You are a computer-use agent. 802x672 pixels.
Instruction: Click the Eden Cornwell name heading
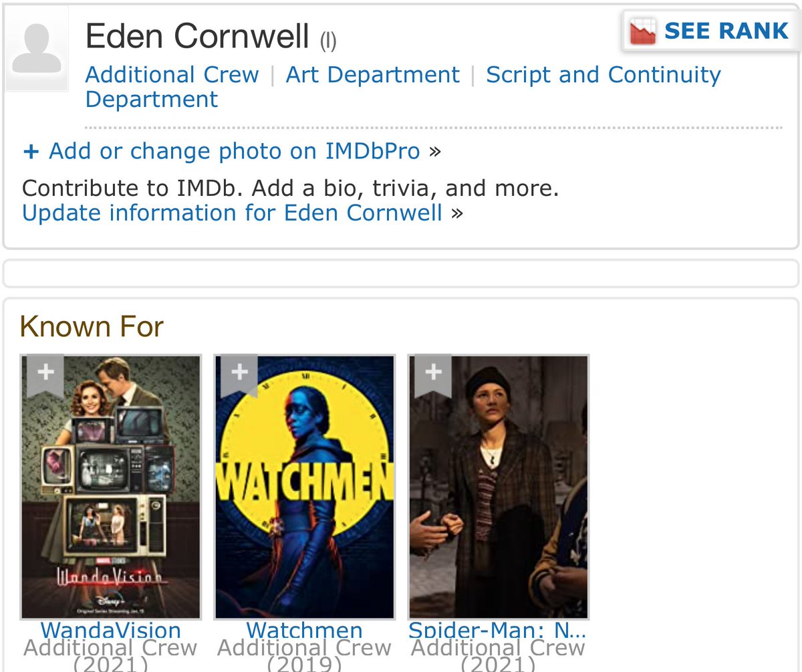(x=198, y=36)
